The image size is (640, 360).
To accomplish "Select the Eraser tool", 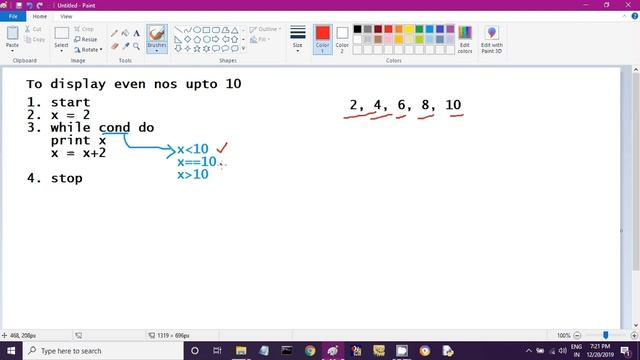I will [x=114, y=46].
